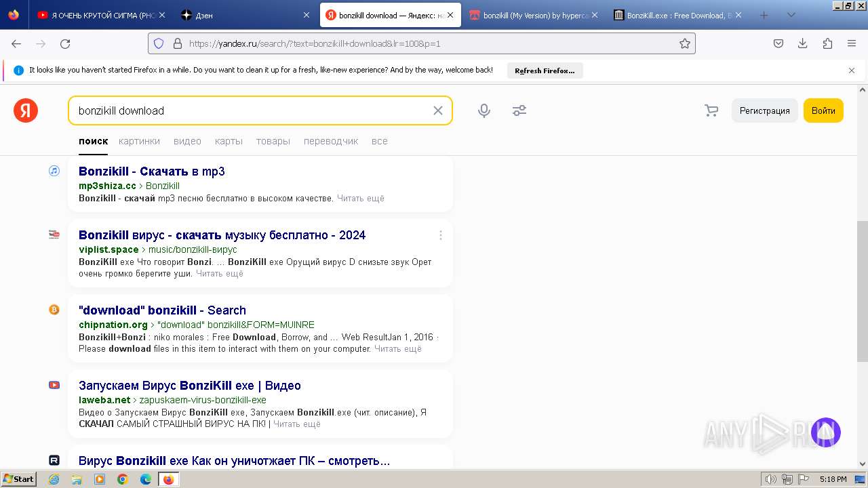The image size is (868, 488).
Task: Open Bonzikill - Скачать в mp3 result
Action: [x=152, y=171]
